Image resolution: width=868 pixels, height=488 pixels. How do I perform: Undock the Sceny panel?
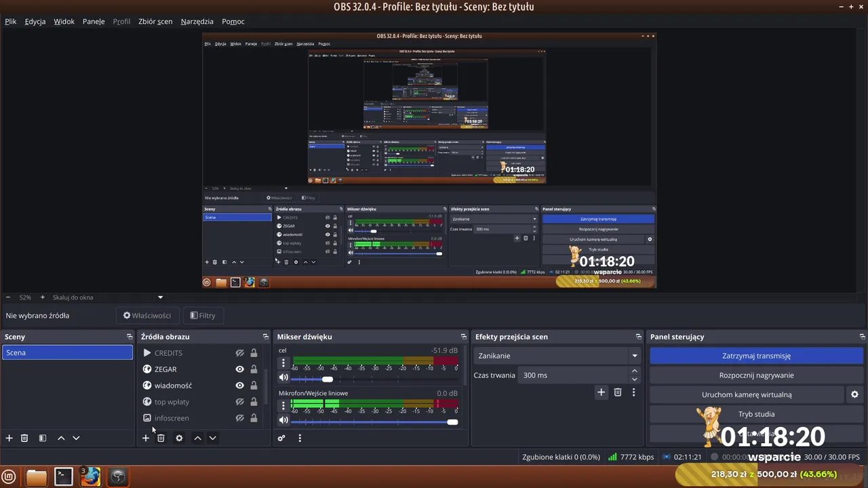[x=130, y=337]
